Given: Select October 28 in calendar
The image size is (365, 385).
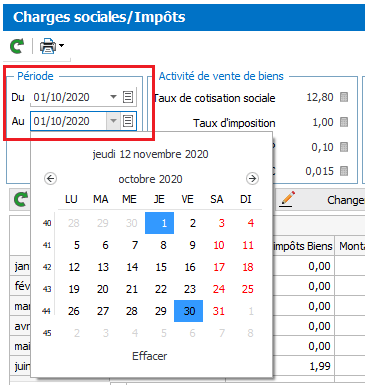Looking at the screenshot, I should point(132,311).
